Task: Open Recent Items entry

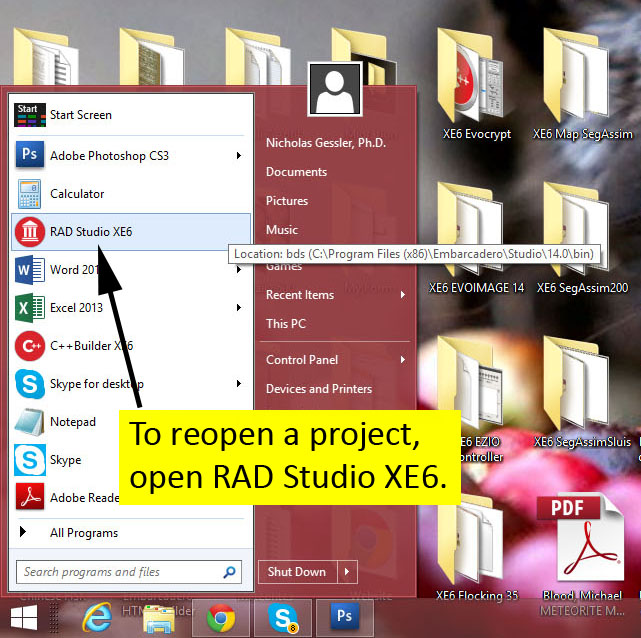Action: (300, 295)
